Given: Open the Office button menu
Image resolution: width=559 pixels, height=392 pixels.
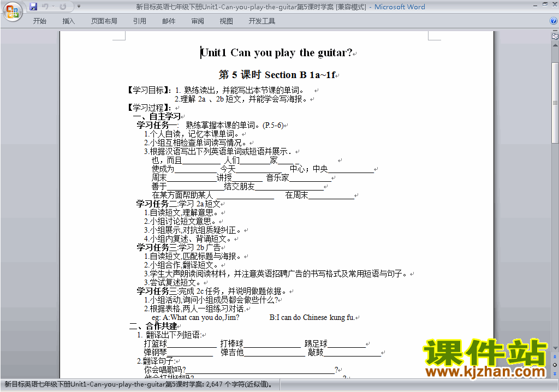Looking at the screenshot, I should tap(12, 12).
